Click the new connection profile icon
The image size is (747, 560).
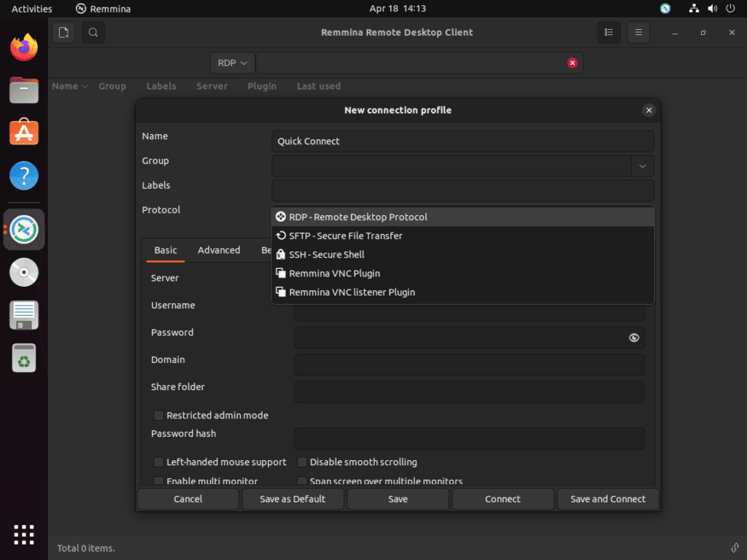coord(63,32)
